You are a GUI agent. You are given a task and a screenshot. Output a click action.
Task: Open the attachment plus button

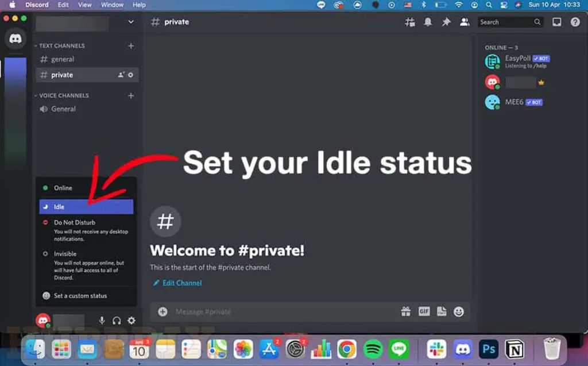[x=163, y=312]
